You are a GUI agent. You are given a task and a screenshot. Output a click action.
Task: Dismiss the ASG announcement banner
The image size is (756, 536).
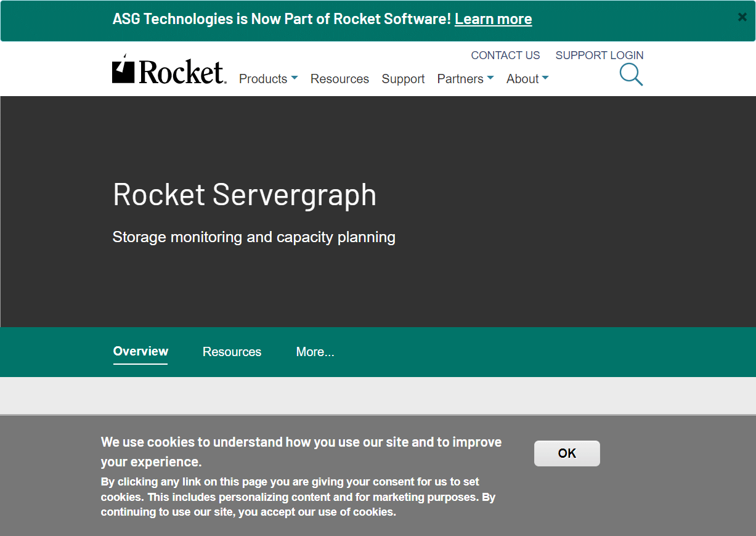coord(742,17)
